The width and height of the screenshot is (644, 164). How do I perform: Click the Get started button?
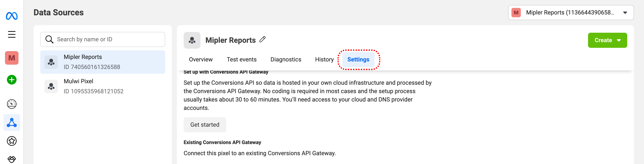[205, 125]
